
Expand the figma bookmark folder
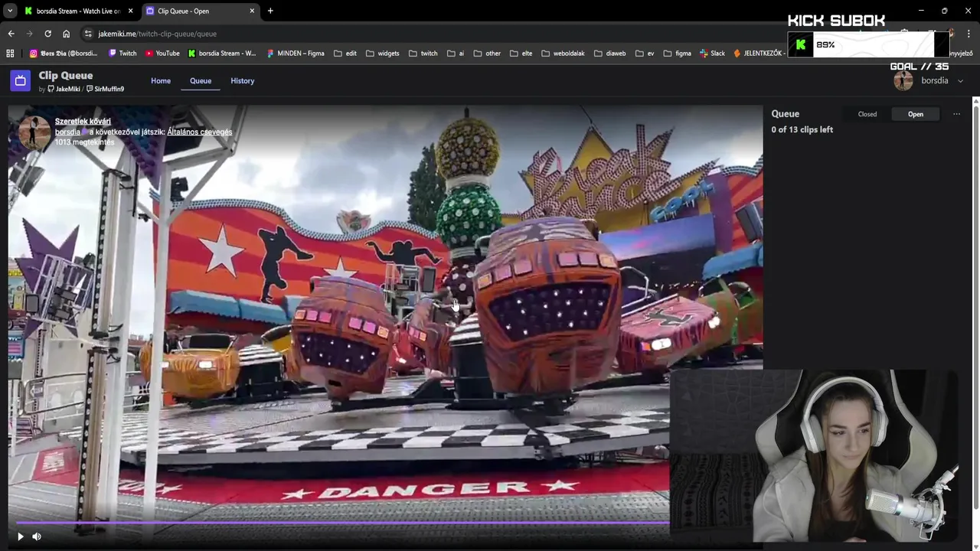pyautogui.click(x=678, y=54)
